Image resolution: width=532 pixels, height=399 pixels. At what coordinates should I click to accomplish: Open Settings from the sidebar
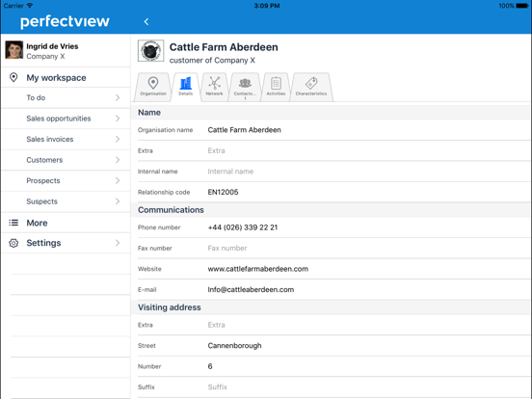coord(66,243)
